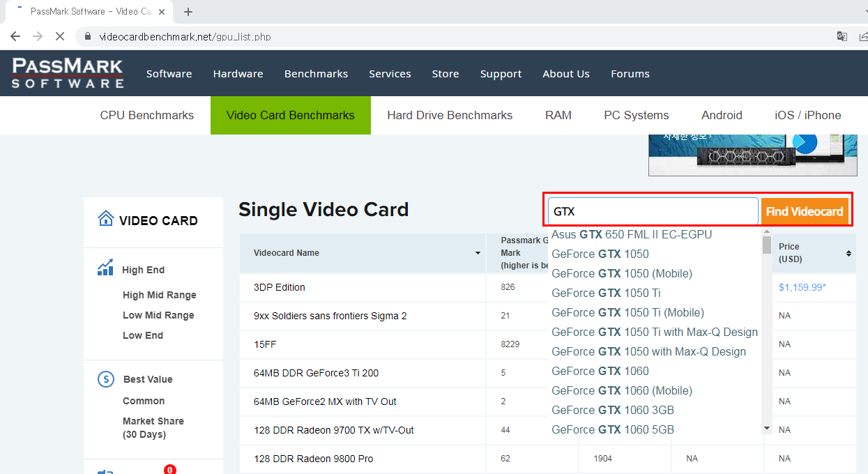This screenshot has height=474, width=868.
Task: Click the 15FF videocard name
Action: [x=265, y=344]
